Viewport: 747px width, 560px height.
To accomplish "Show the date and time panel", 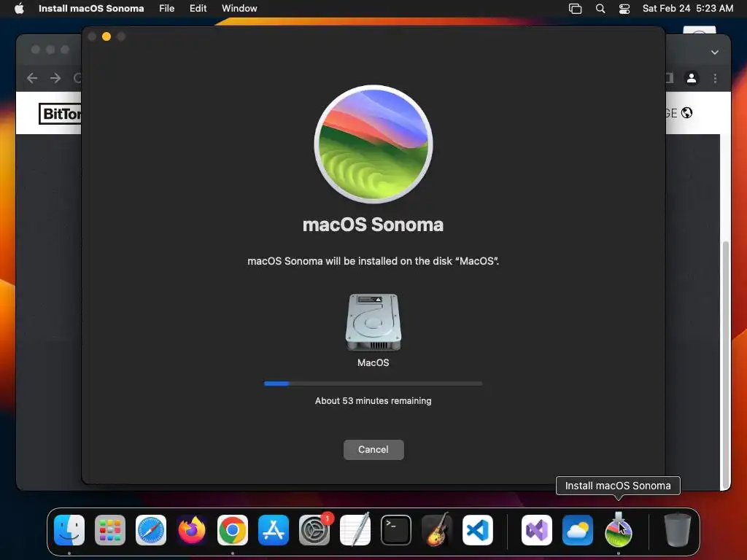I will click(687, 8).
